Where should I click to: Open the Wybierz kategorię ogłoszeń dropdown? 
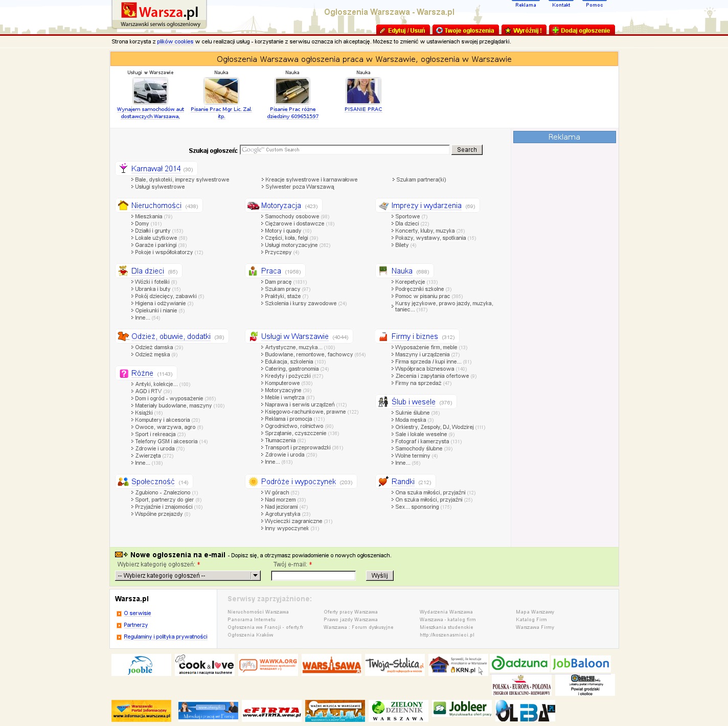pyautogui.click(x=188, y=576)
